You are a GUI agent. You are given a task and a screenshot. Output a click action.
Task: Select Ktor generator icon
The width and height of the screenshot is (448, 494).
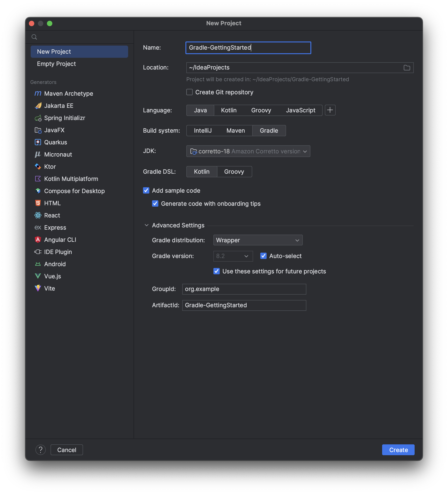(38, 167)
